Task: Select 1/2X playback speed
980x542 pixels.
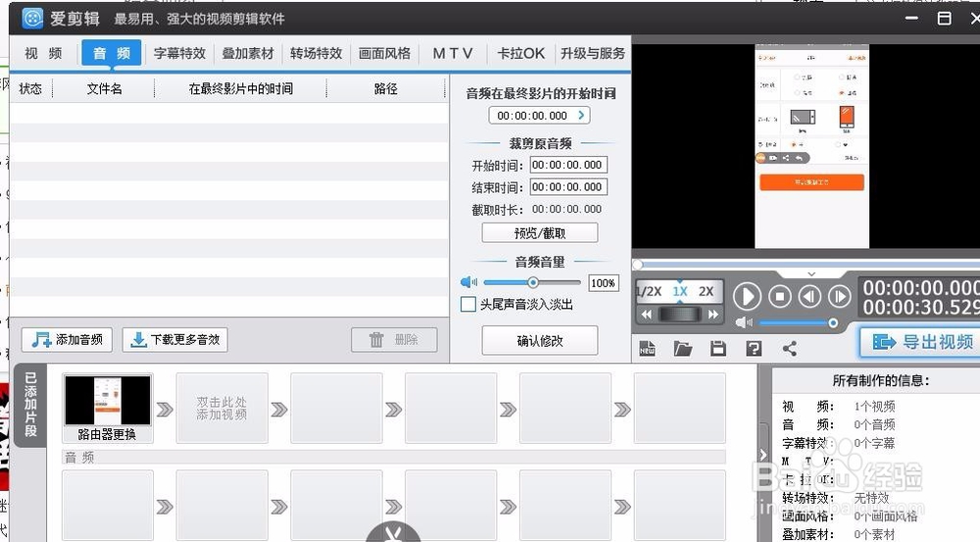Action: (649, 291)
